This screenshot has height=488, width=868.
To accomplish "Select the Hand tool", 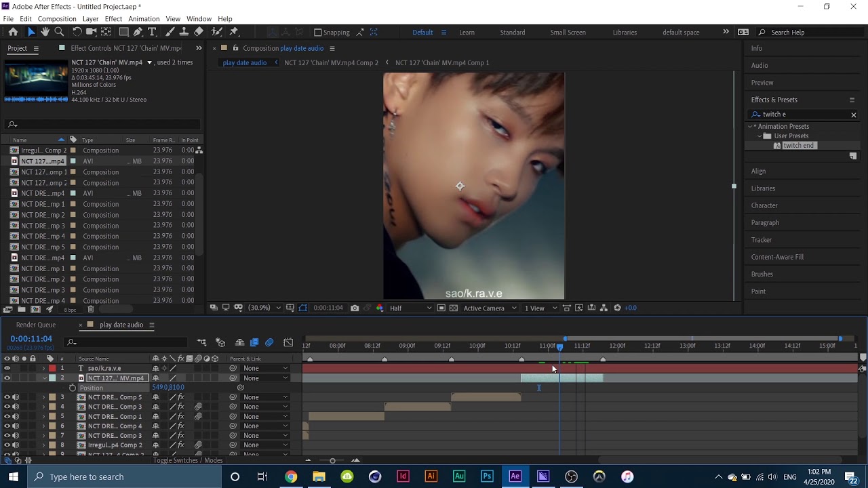I will (x=45, y=32).
